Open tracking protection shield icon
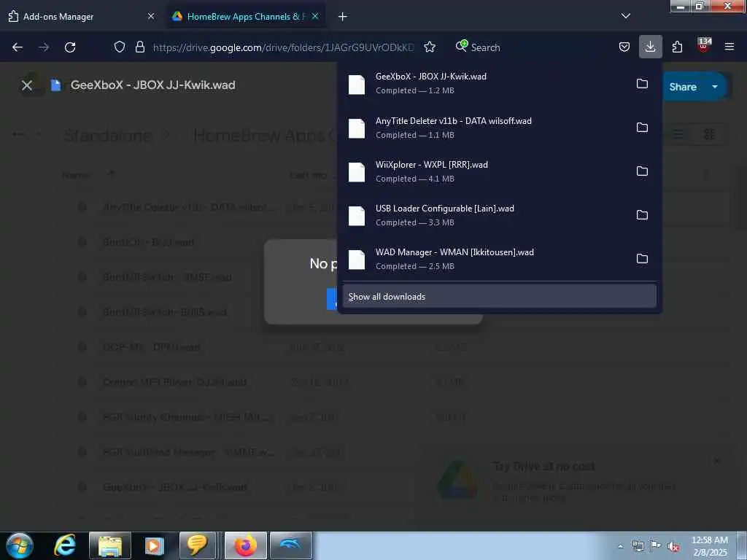Viewport: 747px width, 560px height. (x=120, y=47)
